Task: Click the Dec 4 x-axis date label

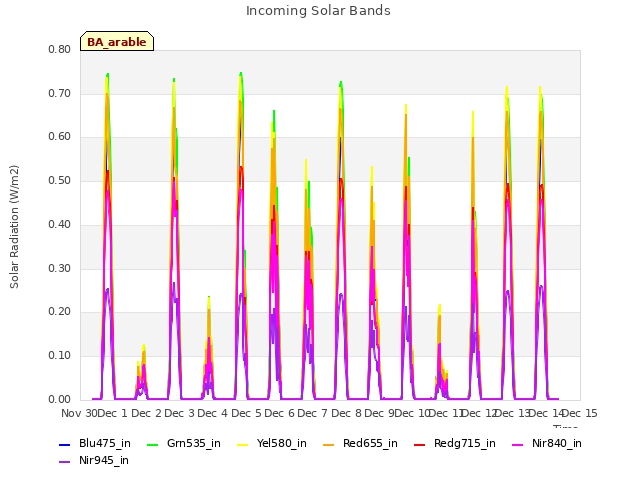Action: point(213,413)
